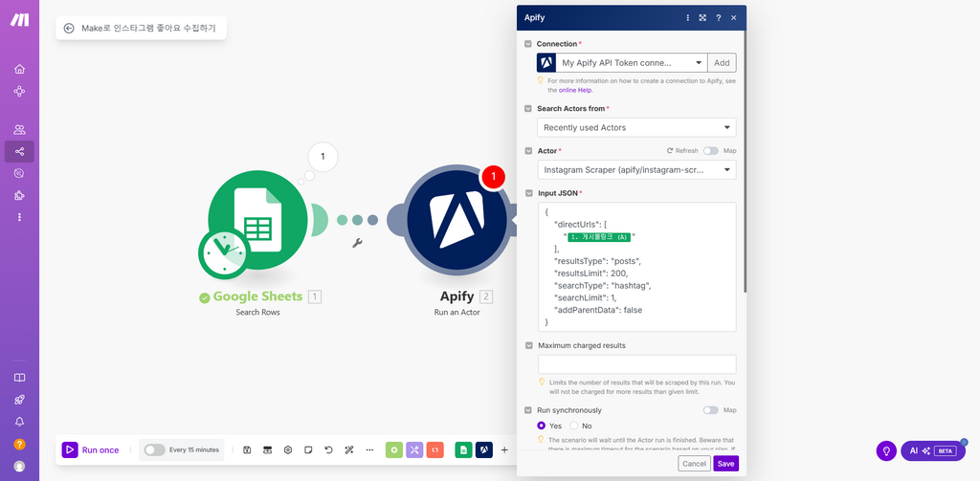Open the Team icon in the sidebar
Image resolution: width=980 pixels, height=481 pixels.
19,130
